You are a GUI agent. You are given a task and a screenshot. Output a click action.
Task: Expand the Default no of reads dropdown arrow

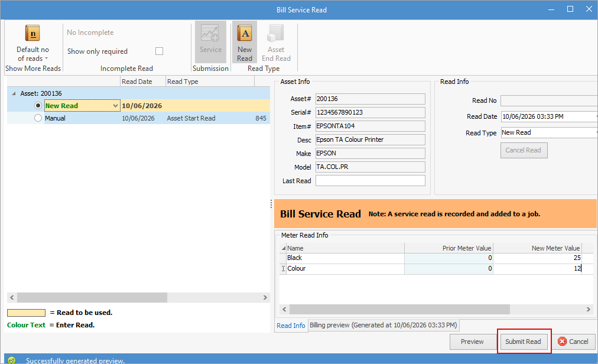(47, 58)
